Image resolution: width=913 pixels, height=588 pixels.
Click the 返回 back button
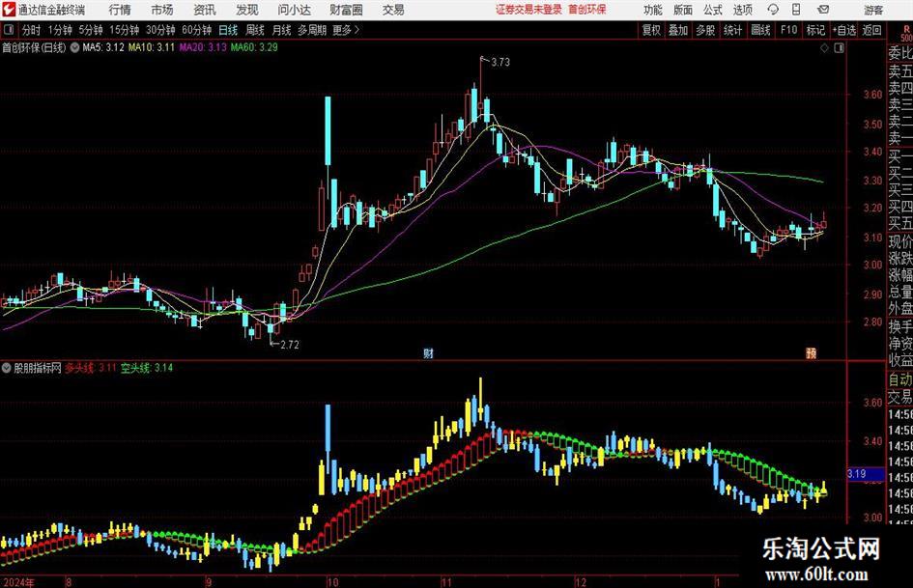coord(871,30)
